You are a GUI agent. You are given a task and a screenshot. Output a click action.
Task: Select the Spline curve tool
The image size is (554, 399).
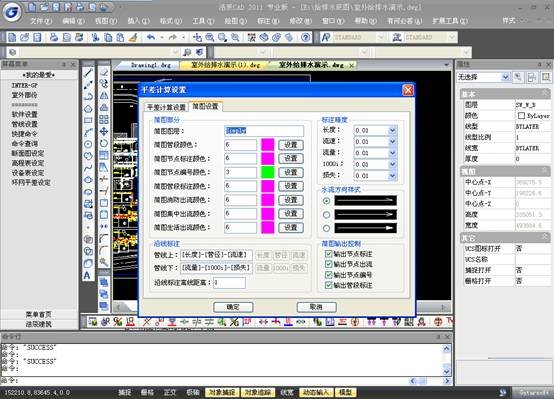(88, 168)
